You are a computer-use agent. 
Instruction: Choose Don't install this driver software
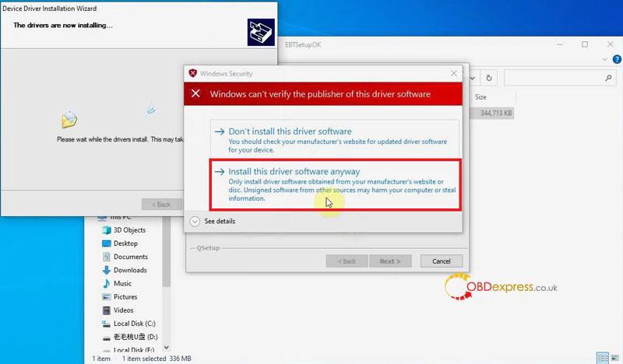pos(335,139)
